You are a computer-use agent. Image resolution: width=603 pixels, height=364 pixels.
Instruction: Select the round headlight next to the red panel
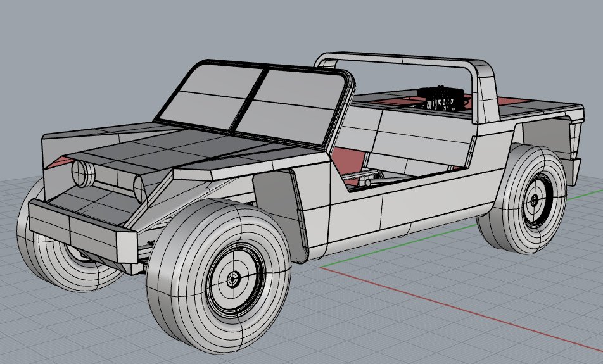pos(83,173)
